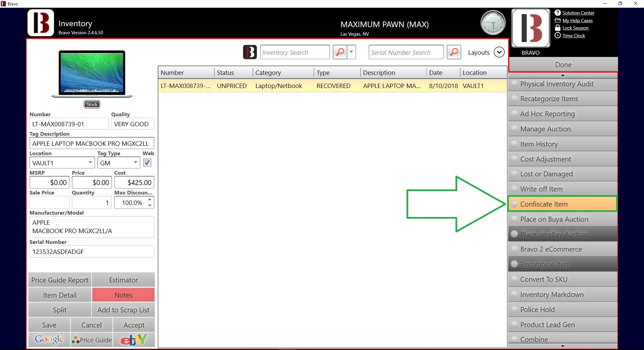Open the Price Guide button with colored dots
The height and width of the screenshot is (350, 644).
(x=92, y=340)
